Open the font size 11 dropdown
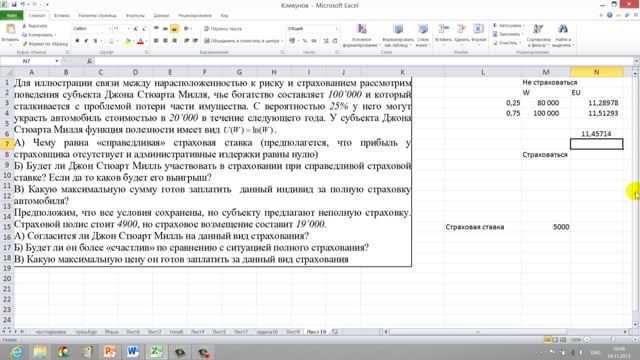Viewport: 640px width, 360px height. (x=129, y=29)
